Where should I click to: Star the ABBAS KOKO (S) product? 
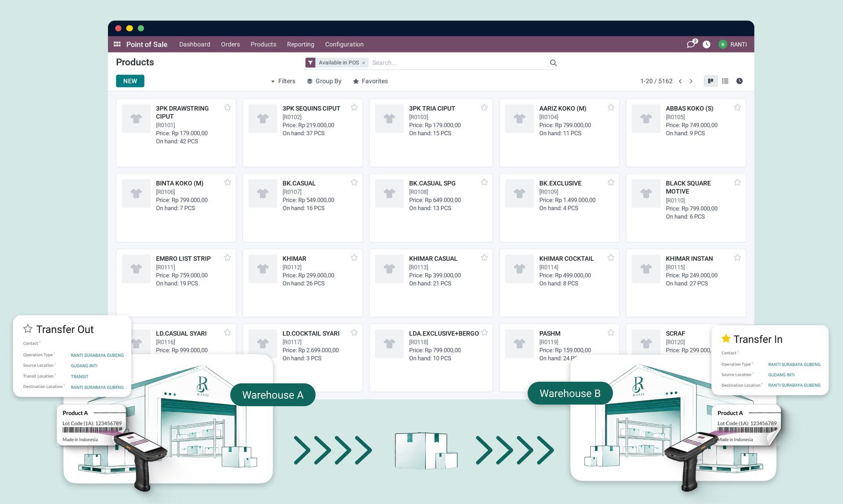pos(738,107)
